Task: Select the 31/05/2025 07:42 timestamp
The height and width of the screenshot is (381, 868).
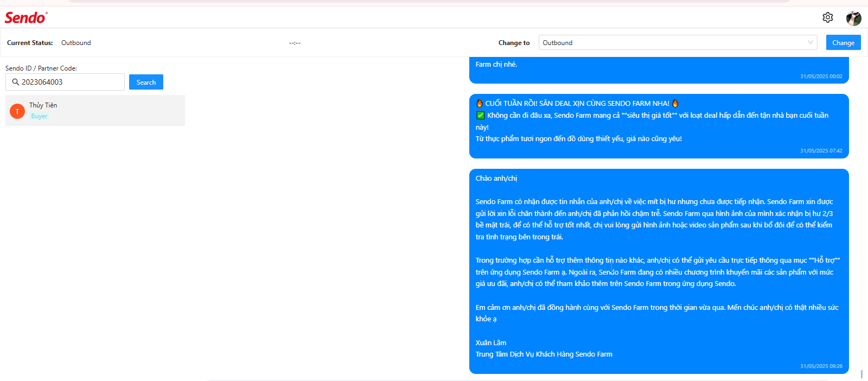Action: click(821, 151)
